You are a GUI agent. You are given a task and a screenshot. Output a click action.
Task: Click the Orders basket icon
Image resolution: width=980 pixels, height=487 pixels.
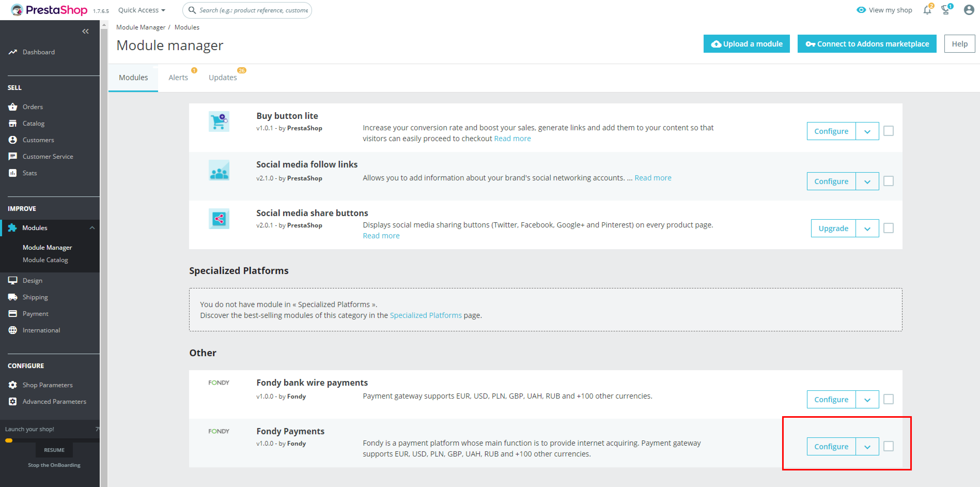coord(13,106)
